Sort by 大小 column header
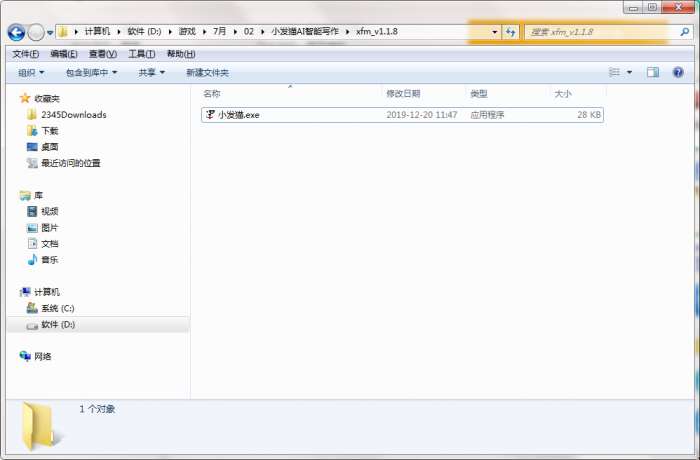Viewport: 700px width, 460px height. 562,94
